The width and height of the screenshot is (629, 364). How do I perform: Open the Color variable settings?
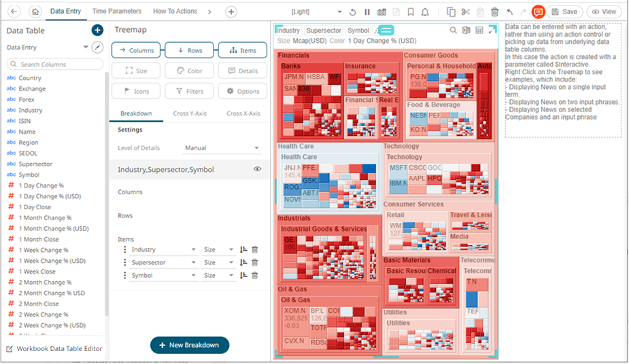point(189,71)
